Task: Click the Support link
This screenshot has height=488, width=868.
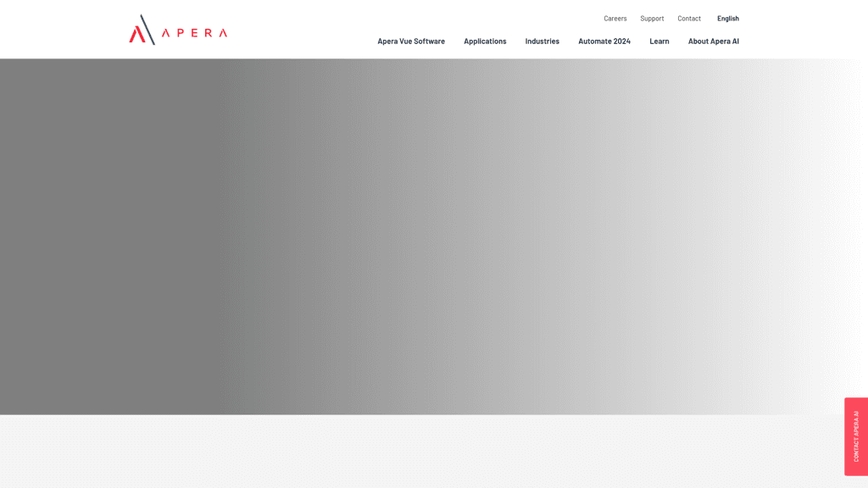Action: pyautogui.click(x=651, y=18)
